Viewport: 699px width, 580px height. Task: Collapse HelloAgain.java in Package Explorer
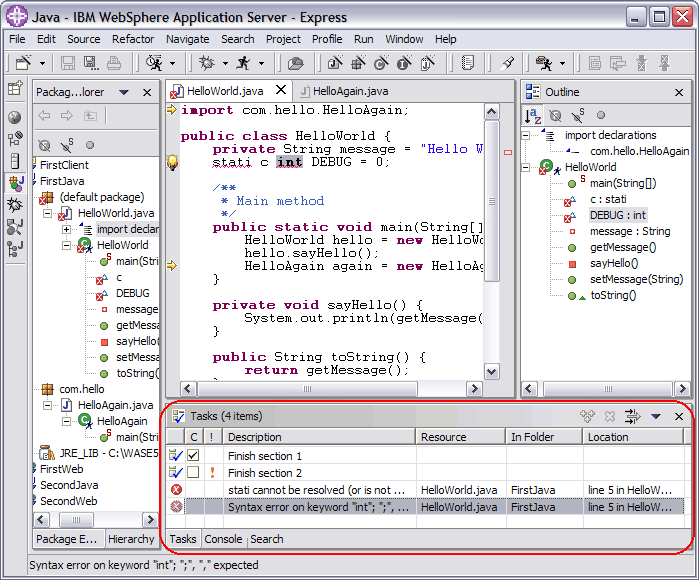tap(47, 405)
